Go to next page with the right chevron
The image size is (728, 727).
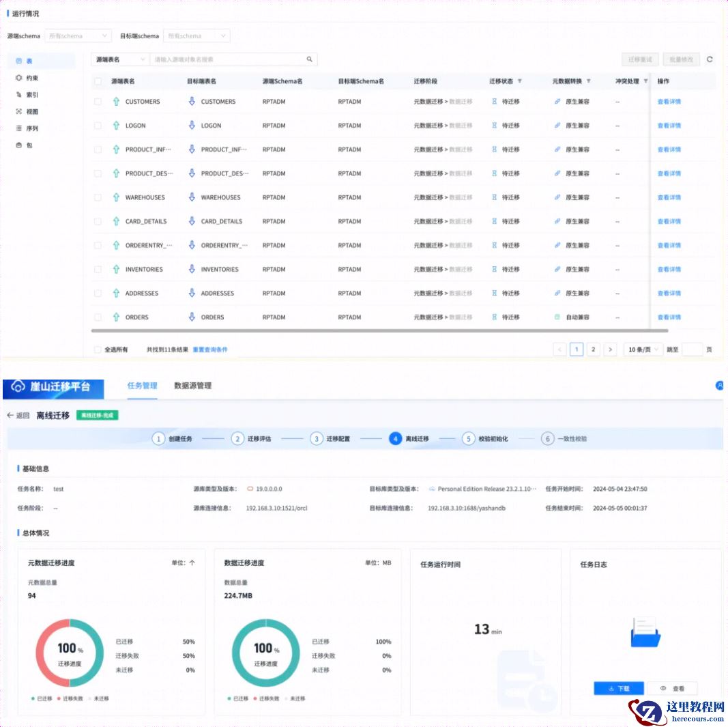tap(610, 350)
